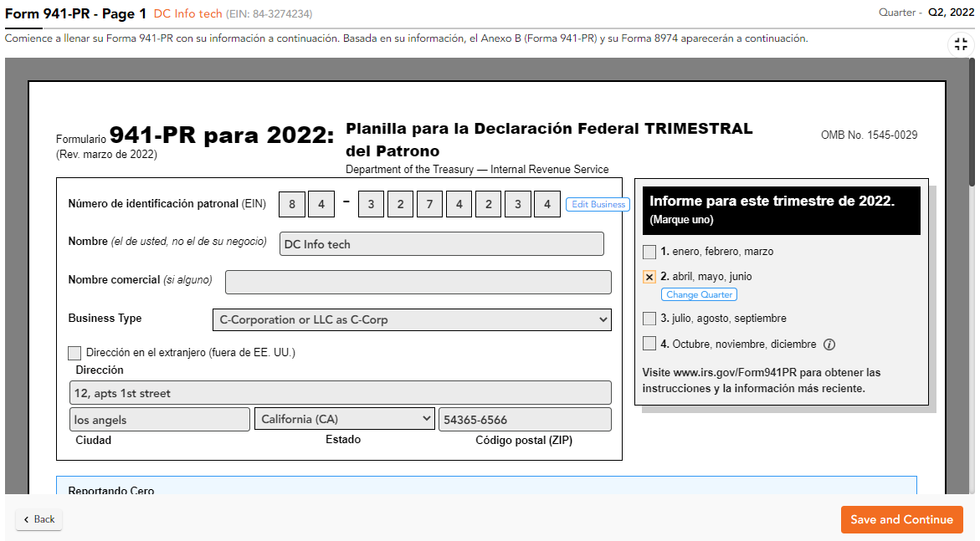Click the first EIN digit box showing 8
This screenshot has height=541, width=980.
pos(291,203)
